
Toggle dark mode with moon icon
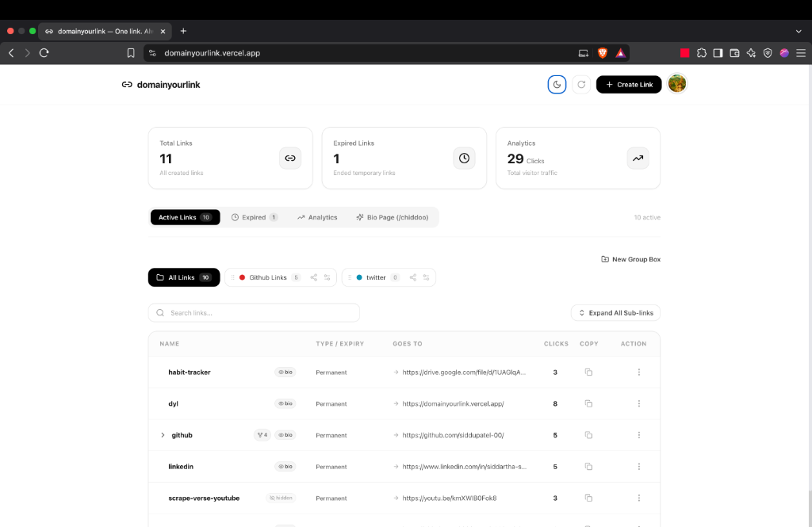(557, 84)
